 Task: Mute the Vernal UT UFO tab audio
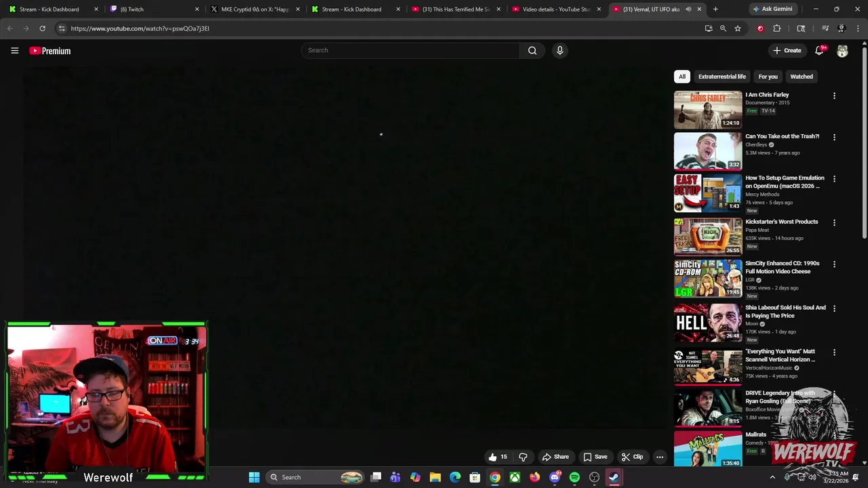(x=688, y=9)
